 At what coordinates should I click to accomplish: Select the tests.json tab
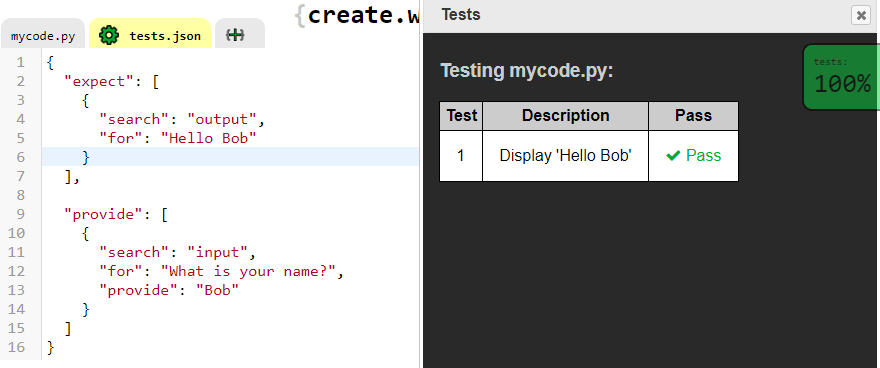(x=150, y=34)
